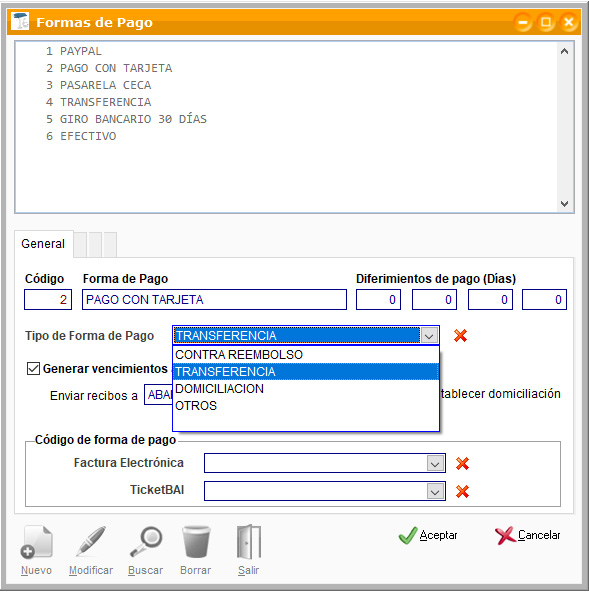
Task: Choose the DOMICILIACION option
Action: pos(306,389)
